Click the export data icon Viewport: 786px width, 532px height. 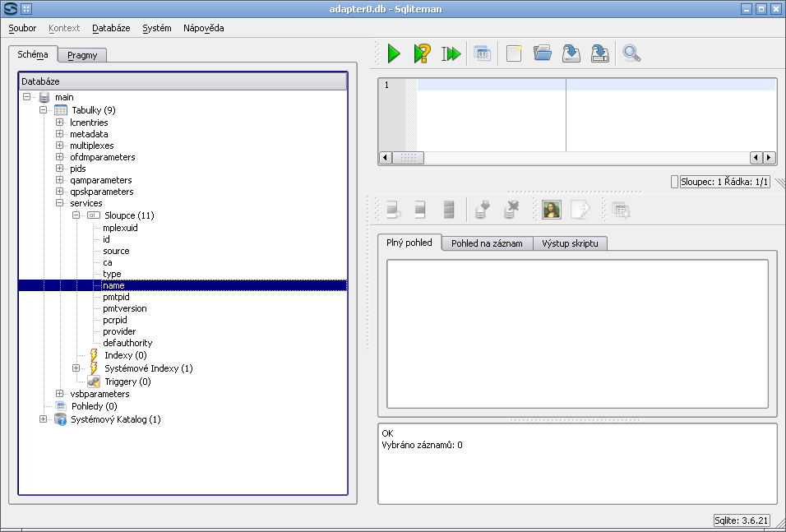click(x=580, y=210)
